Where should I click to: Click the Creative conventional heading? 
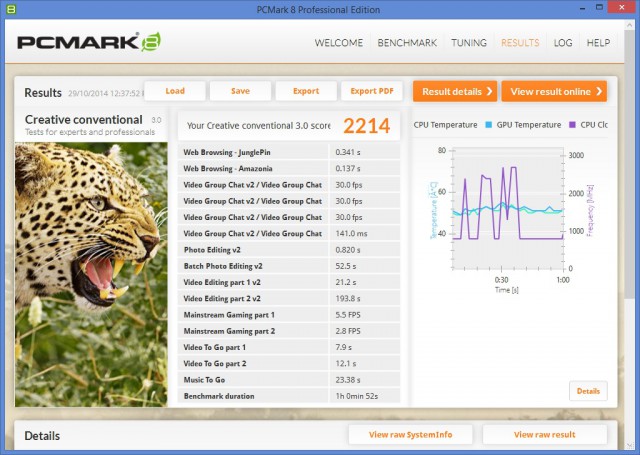(84, 120)
